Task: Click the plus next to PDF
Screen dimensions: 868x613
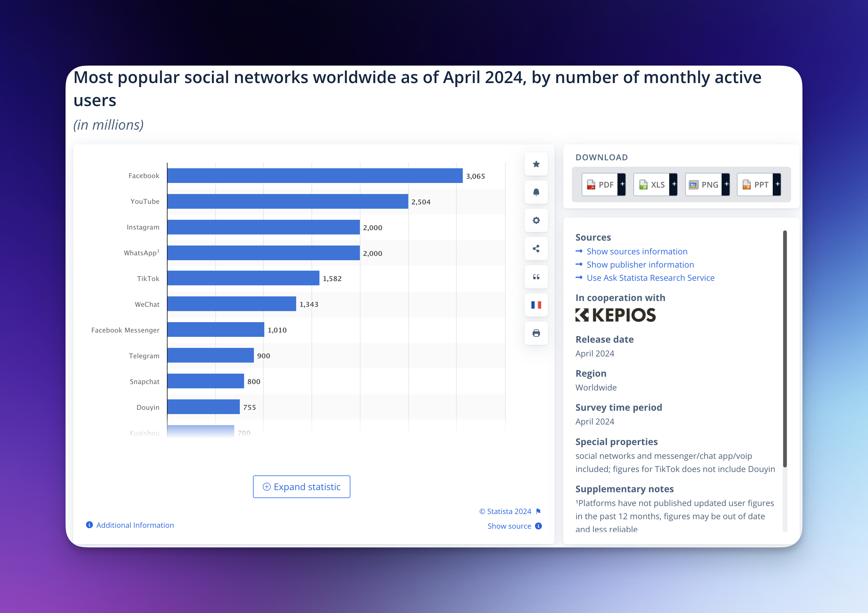Action: (622, 185)
